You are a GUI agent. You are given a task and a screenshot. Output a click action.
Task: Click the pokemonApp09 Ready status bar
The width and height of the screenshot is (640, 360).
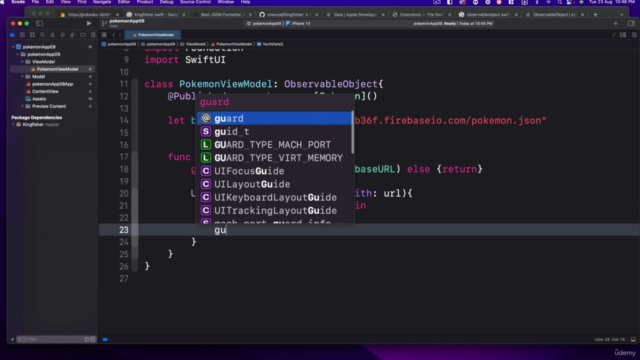[x=453, y=24]
